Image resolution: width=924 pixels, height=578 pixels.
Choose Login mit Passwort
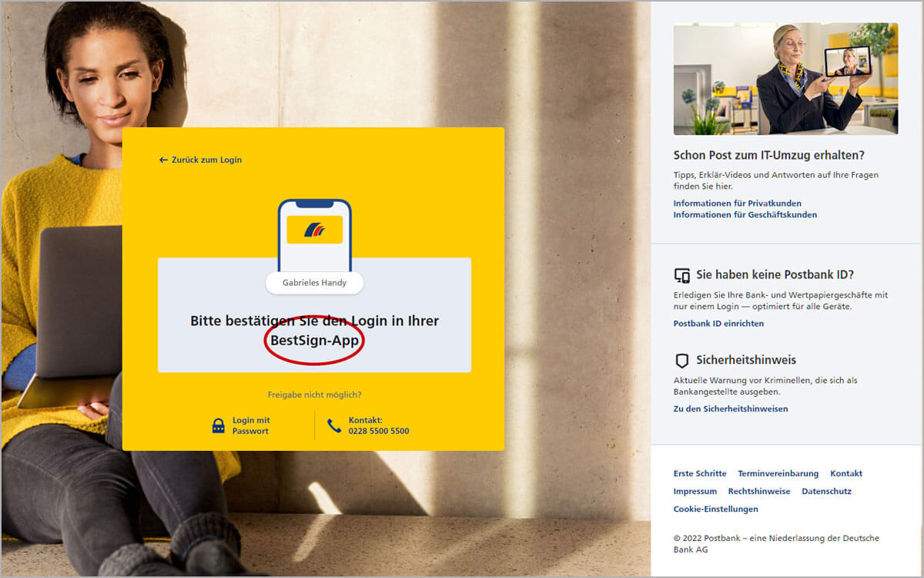[x=251, y=425]
